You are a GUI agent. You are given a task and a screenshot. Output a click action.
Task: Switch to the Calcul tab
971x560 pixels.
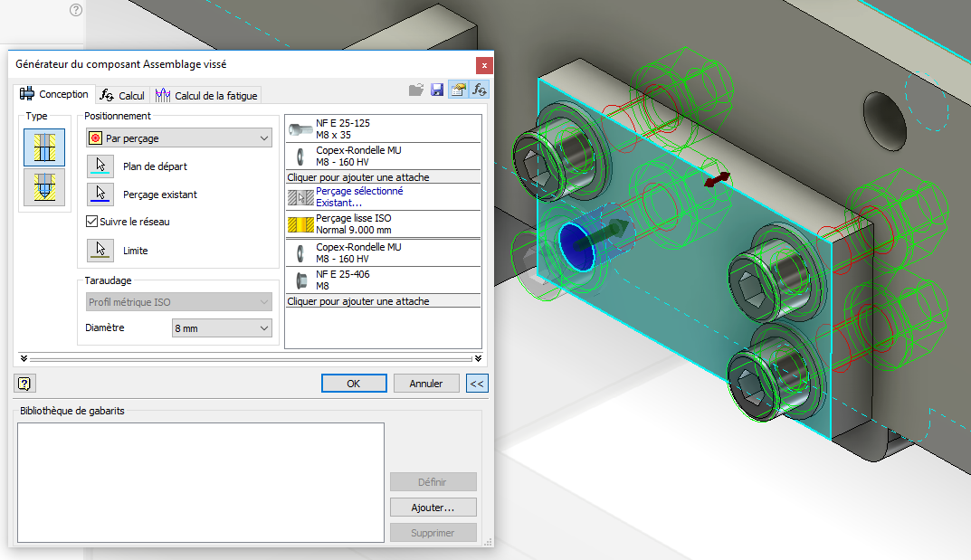coord(122,95)
